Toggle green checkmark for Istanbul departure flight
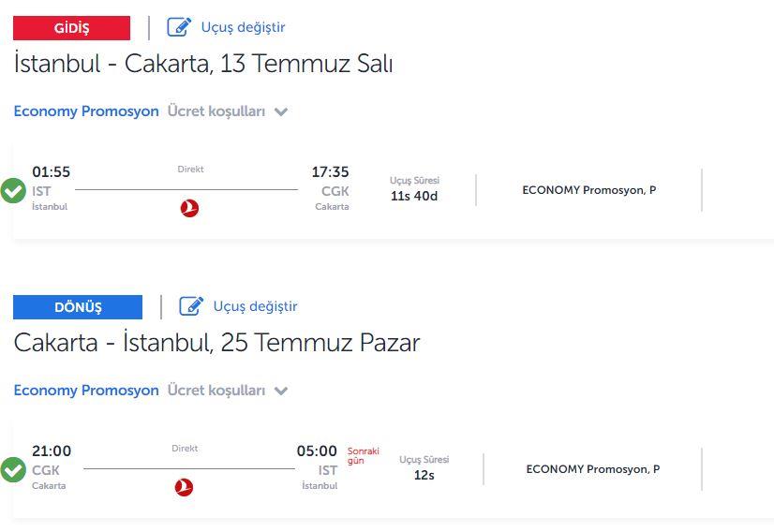The width and height of the screenshot is (774, 532). click(13, 190)
